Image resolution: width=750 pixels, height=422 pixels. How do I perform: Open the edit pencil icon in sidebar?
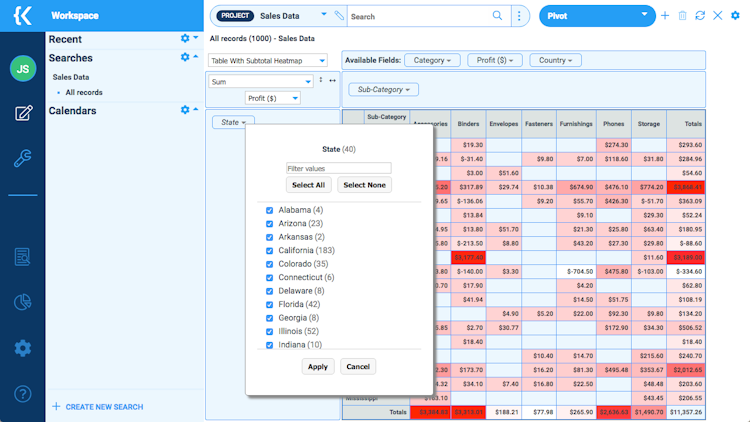[x=23, y=113]
